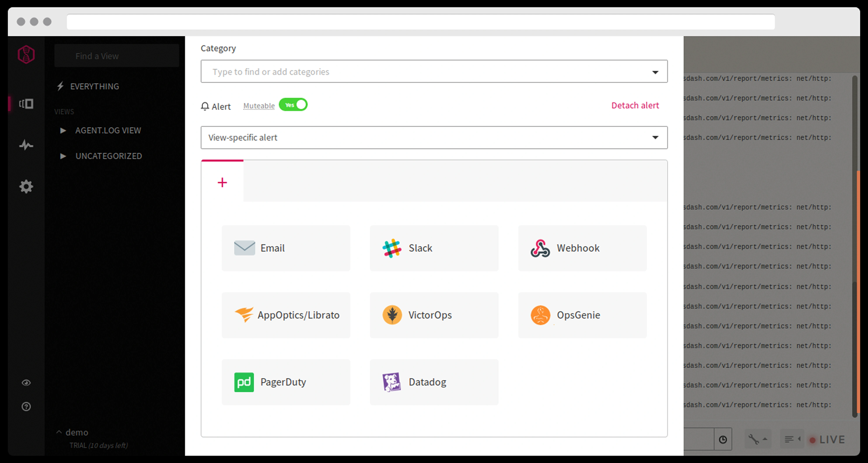Select EVERYTHING in the views menu
This screenshot has width=868, height=463.
click(x=94, y=86)
